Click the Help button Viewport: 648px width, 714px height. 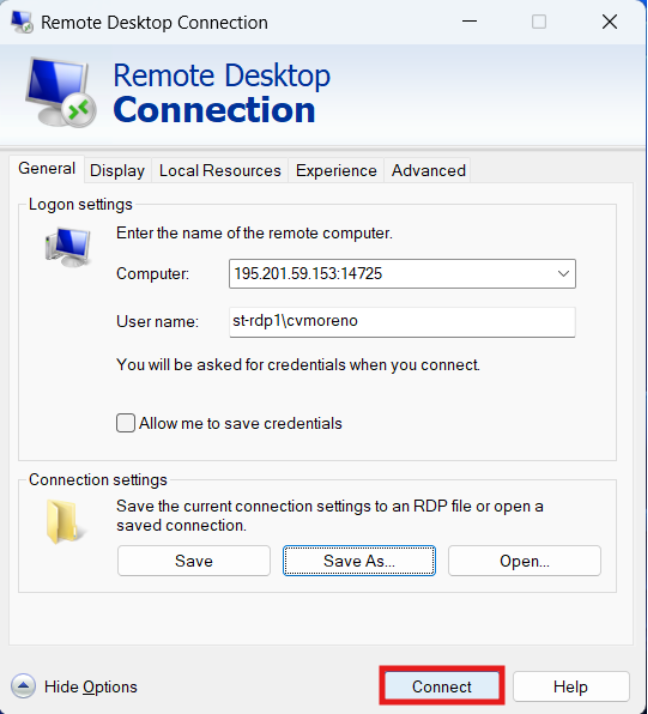pos(571,687)
